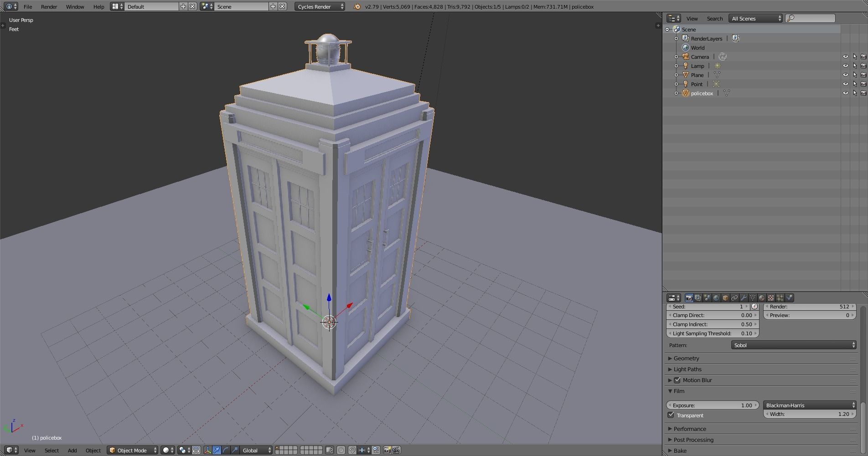
Task: Open the Material properties tab
Action: (762, 298)
